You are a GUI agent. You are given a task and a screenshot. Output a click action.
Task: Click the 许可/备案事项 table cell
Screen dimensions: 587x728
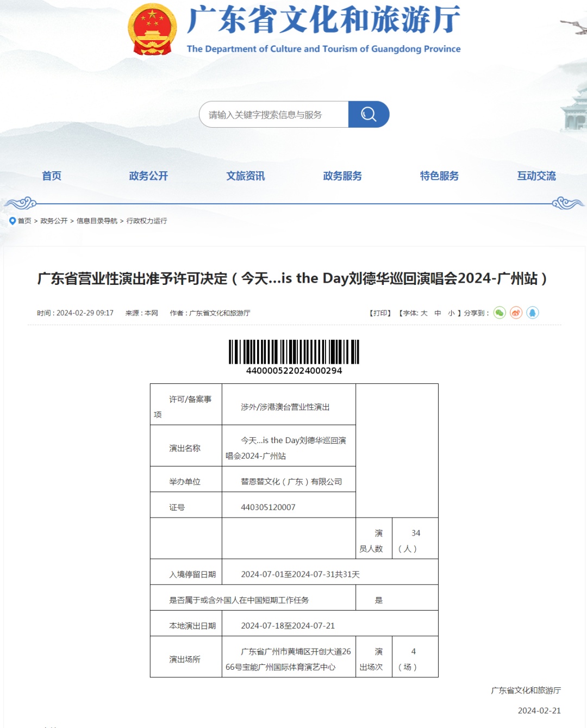(186, 405)
